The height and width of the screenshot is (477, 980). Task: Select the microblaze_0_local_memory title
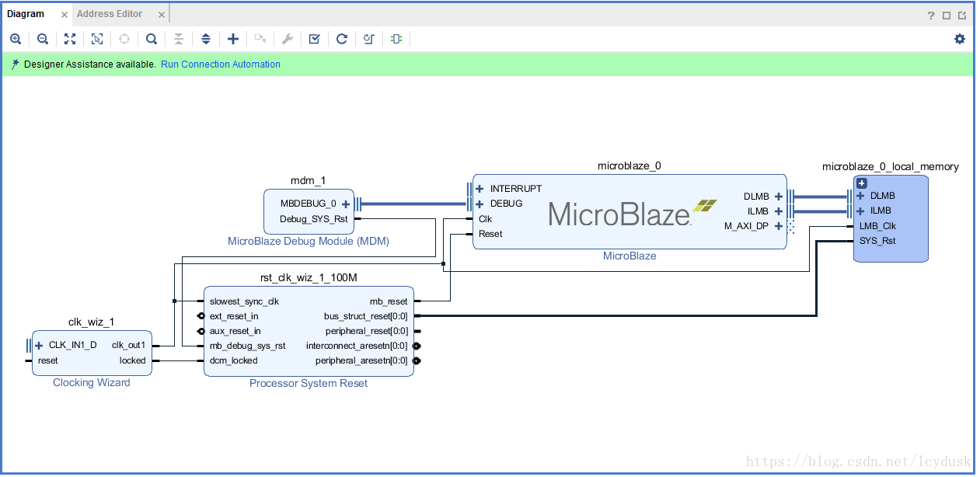tap(891, 166)
